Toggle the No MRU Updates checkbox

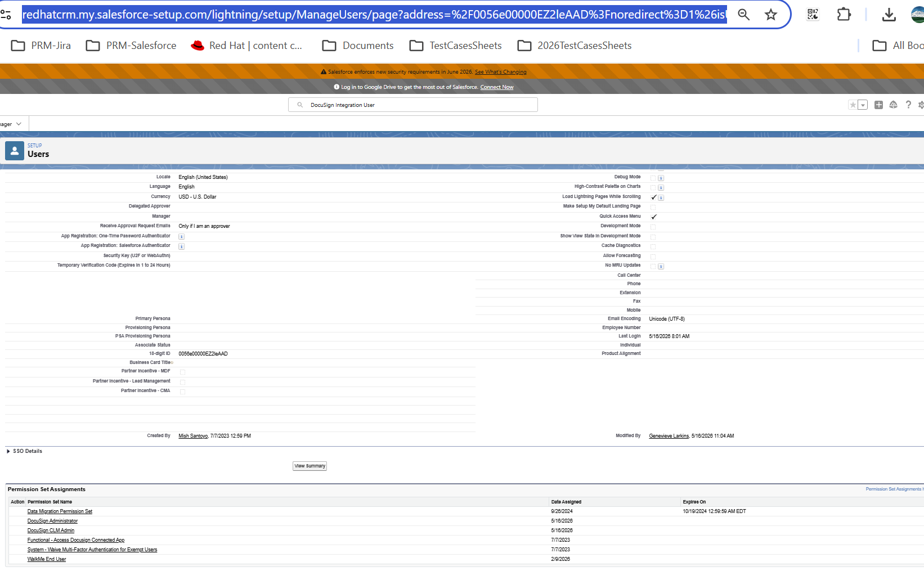(653, 266)
